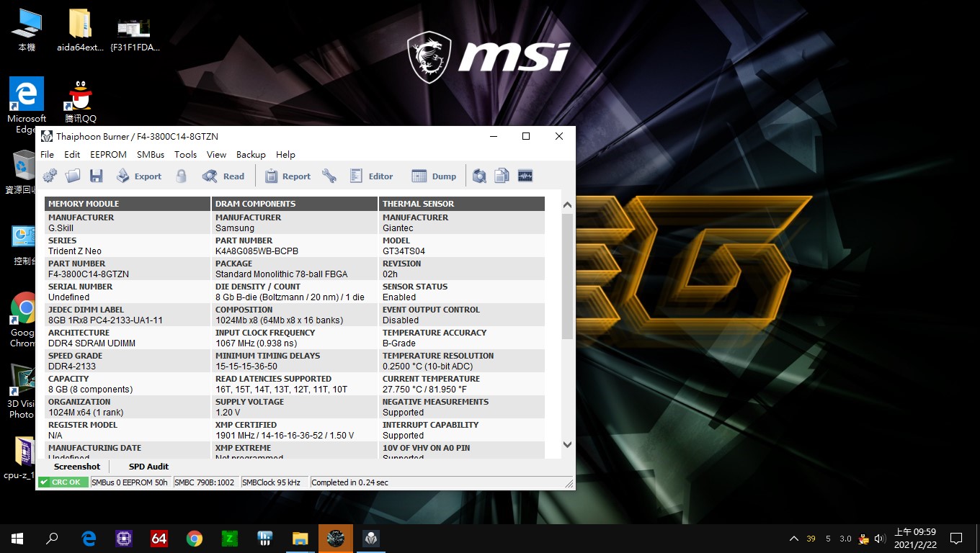Viewport: 980px width, 553px height.
Task: Click the GT34TS04 model value
Action: point(404,251)
